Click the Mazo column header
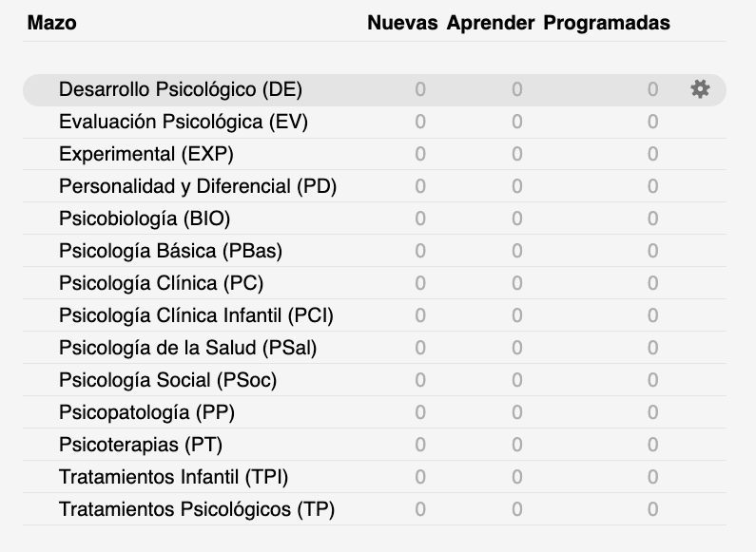The height and width of the screenshot is (552, 756). (52, 23)
